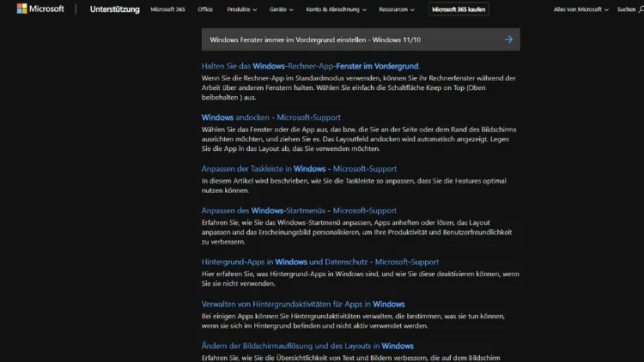Open Anpassen der Taskleiste in Windows result
The height and width of the screenshot is (362, 644).
click(x=299, y=169)
